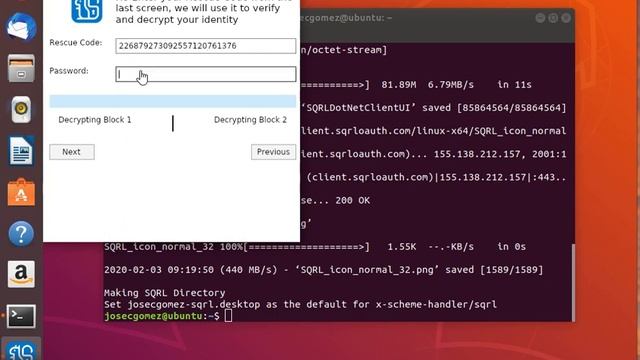Open Thunderbird Mail from the dock
The image size is (640, 360).
[21, 27]
